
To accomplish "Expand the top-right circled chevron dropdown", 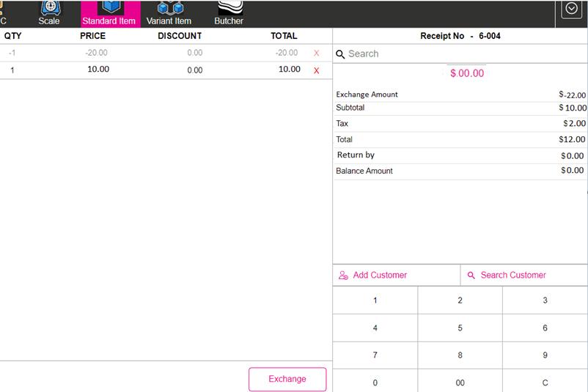I will pos(571,10).
